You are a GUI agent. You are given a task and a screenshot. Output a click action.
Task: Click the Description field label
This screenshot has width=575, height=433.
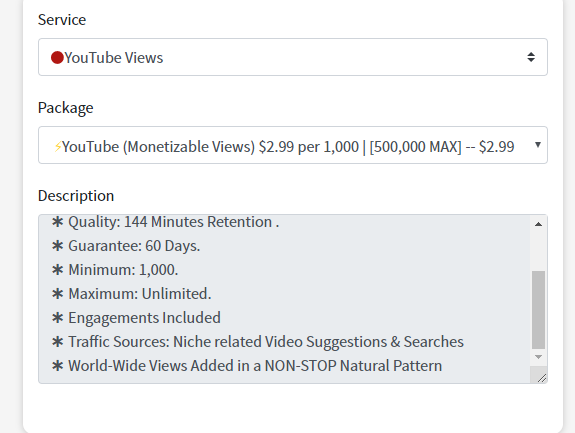tap(76, 196)
